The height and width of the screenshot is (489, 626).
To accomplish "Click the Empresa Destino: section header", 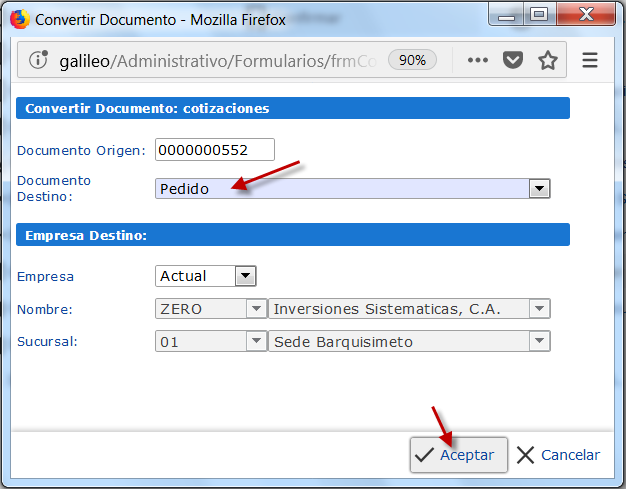I will point(293,235).
